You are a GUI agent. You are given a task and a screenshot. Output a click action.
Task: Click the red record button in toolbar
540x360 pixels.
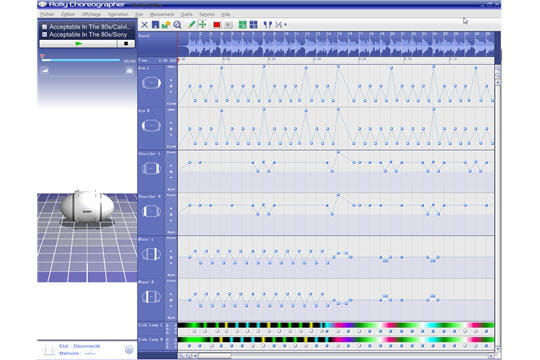point(217,25)
